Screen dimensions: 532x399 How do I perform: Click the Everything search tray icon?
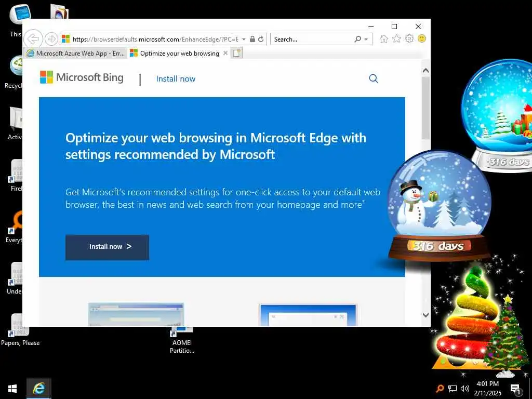440,389
